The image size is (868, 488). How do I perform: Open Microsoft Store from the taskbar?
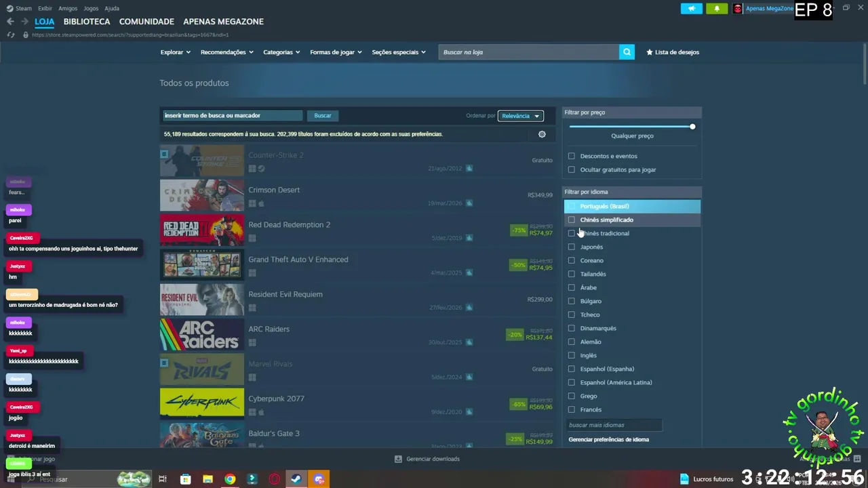[185, 479]
